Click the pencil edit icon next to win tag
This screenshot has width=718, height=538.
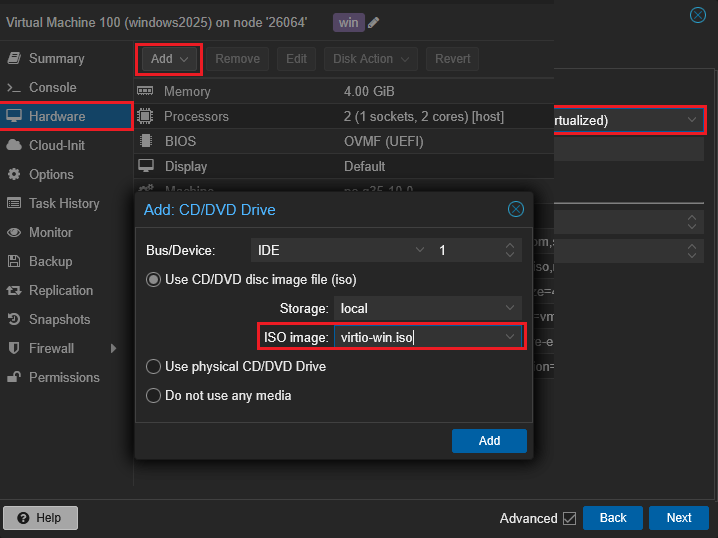point(374,22)
